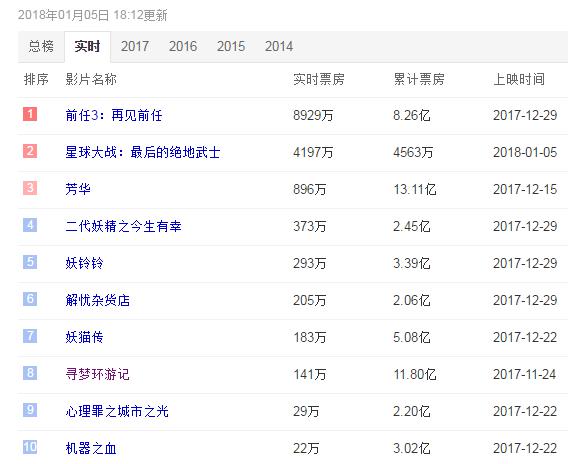Click 解忧杂货店 release date 2017-12-29
Screen dimensions: 583x464
tap(525, 300)
